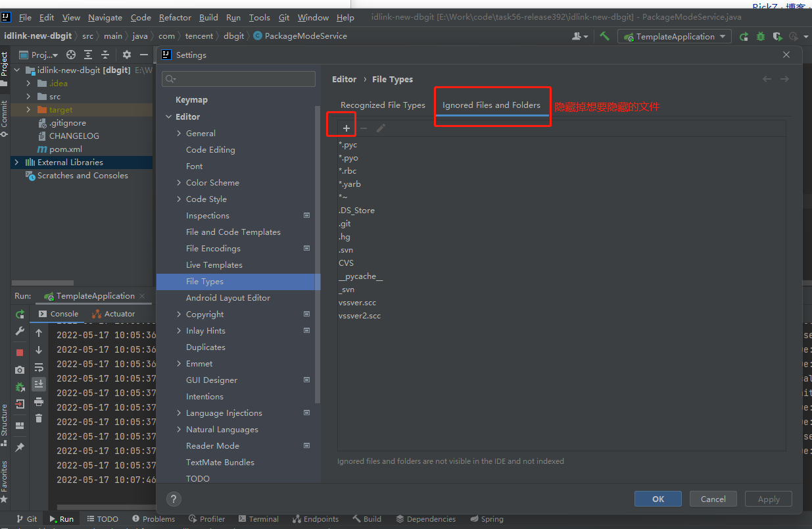Click the print icon in console toolbar
This screenshot has width=812, height=529.
click(39, 401)
